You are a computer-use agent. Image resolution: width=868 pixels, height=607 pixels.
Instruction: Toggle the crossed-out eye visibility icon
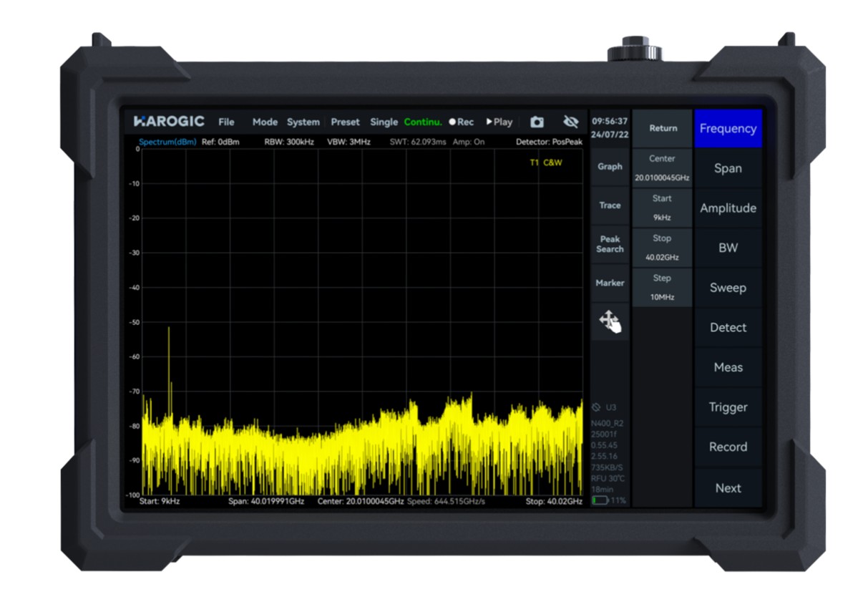click(570, 122)
